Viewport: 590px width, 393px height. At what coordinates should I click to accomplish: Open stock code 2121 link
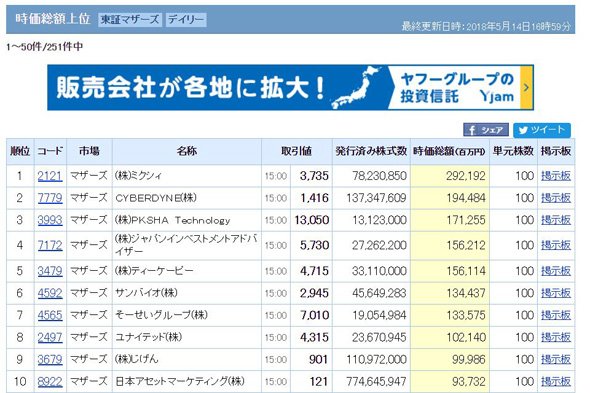click(x=50, y=176)
